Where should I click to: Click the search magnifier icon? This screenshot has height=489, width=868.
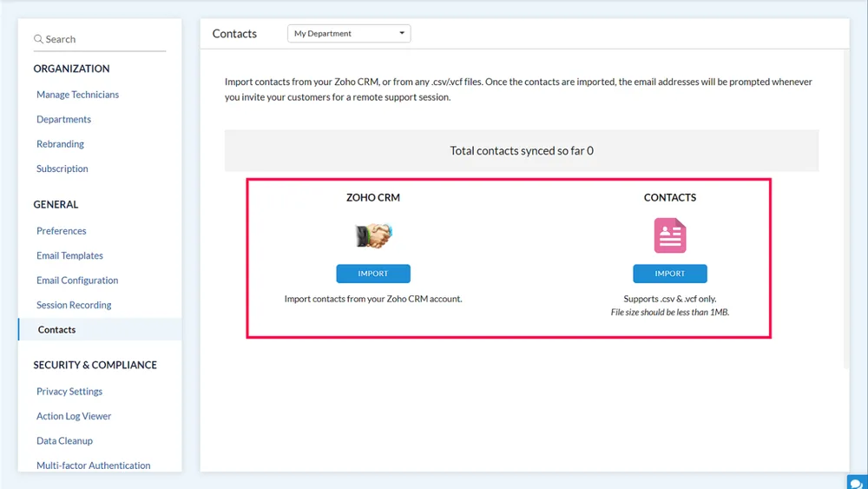click(38, 39)
